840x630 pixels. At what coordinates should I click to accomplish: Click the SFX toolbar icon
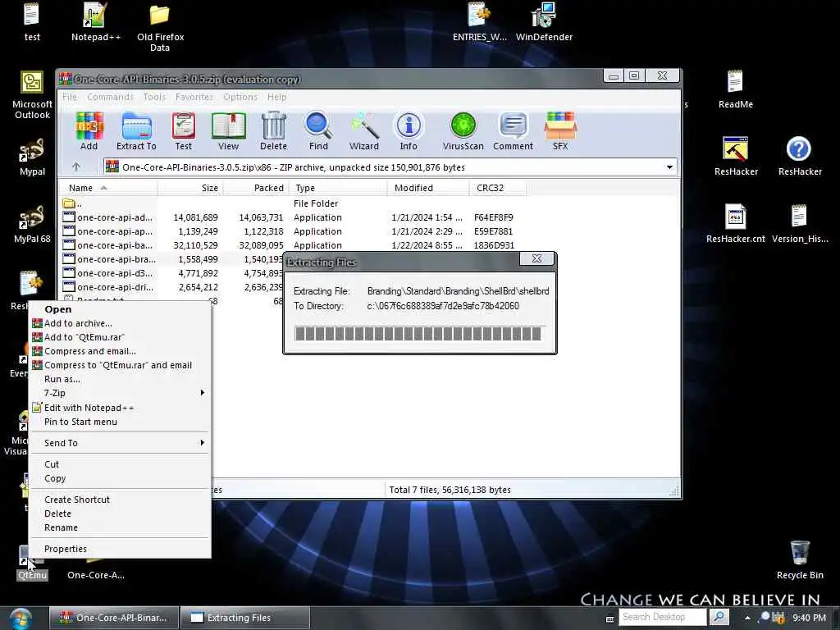click(560, 131)
